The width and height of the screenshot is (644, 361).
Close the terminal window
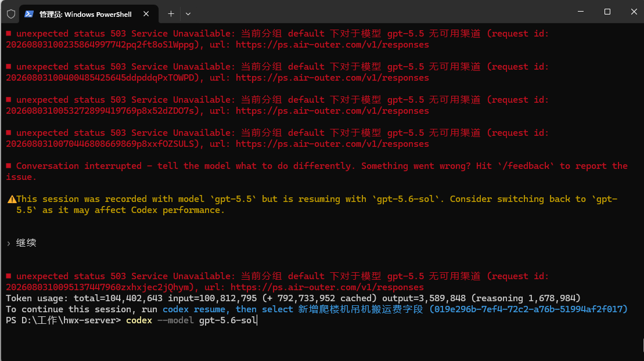(634, 12)
